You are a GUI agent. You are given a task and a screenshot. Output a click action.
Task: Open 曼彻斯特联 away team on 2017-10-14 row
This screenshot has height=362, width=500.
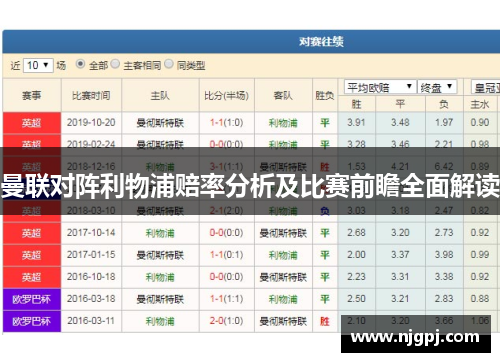click(x=283, y=233)
